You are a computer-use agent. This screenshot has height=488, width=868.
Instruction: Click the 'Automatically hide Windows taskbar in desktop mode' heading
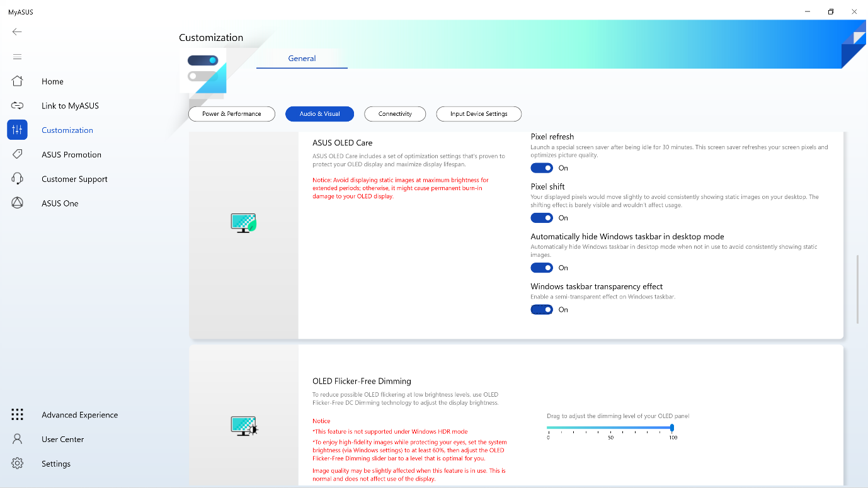(627, 237)
